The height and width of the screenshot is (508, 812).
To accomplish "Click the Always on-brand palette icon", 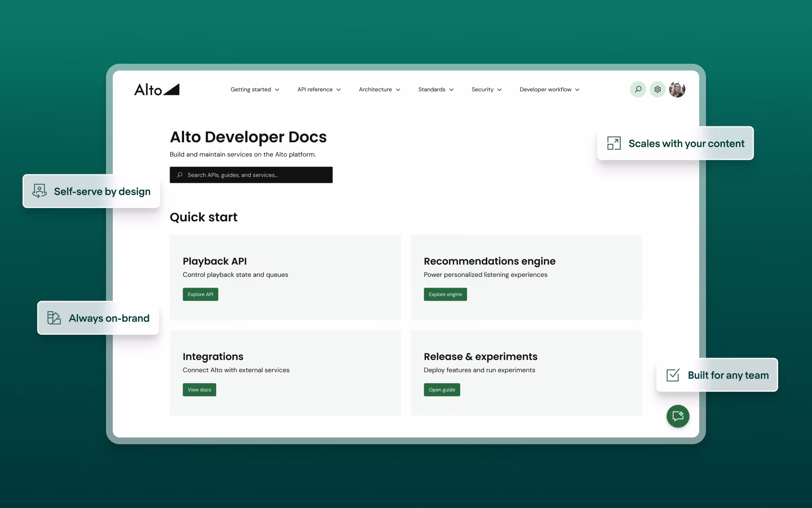I will click(x=54, y=318).
